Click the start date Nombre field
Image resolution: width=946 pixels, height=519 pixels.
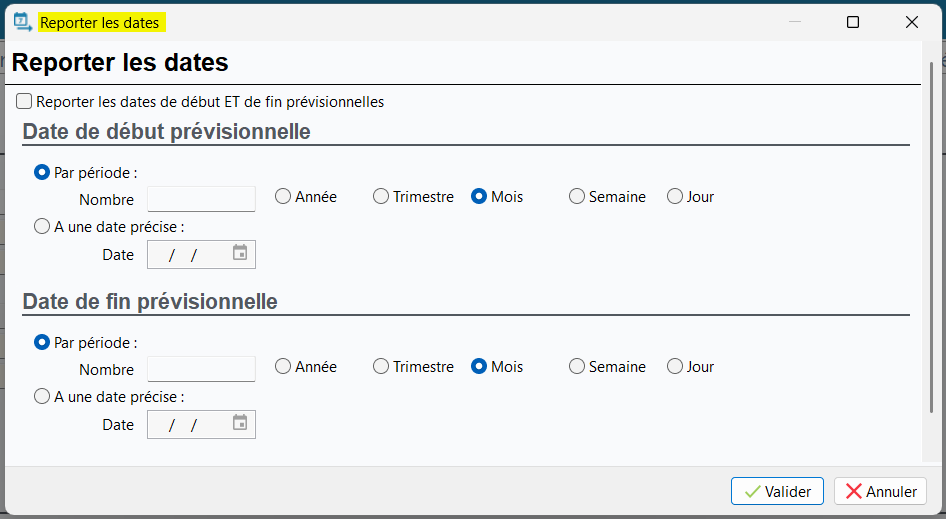tap(202, 199)
